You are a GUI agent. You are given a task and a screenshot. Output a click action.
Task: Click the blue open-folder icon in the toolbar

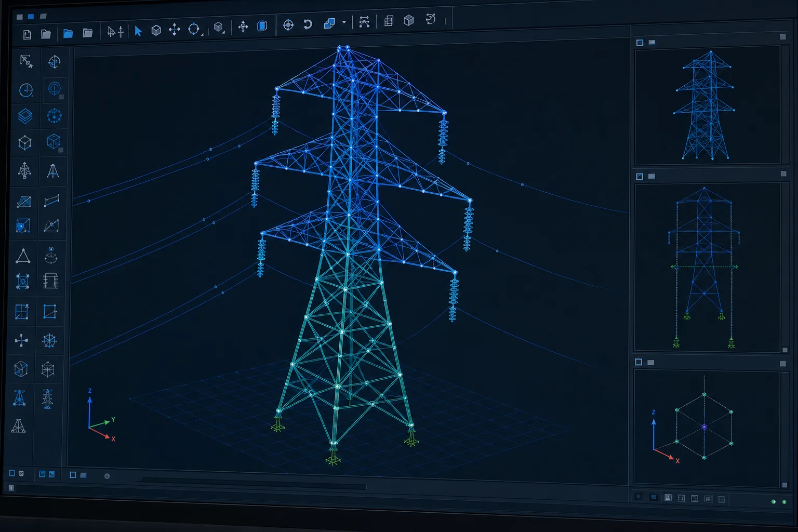(68, 33)
